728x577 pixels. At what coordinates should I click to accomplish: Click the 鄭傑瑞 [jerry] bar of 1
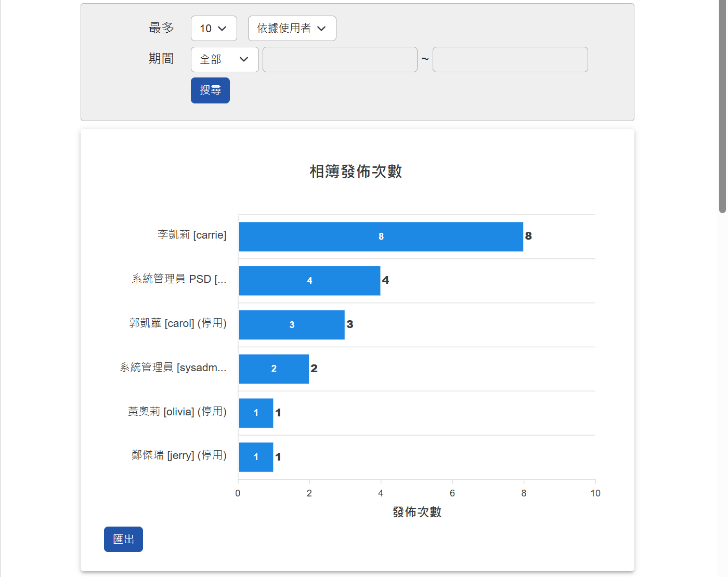[256, 457]
